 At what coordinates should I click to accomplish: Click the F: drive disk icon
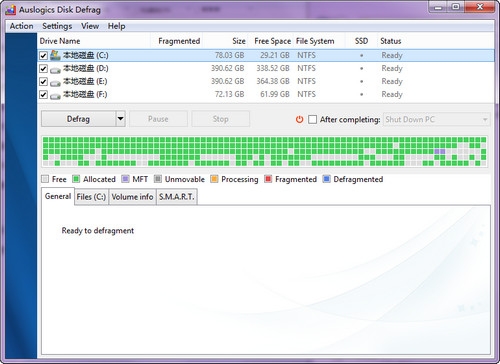click(55, 96)
